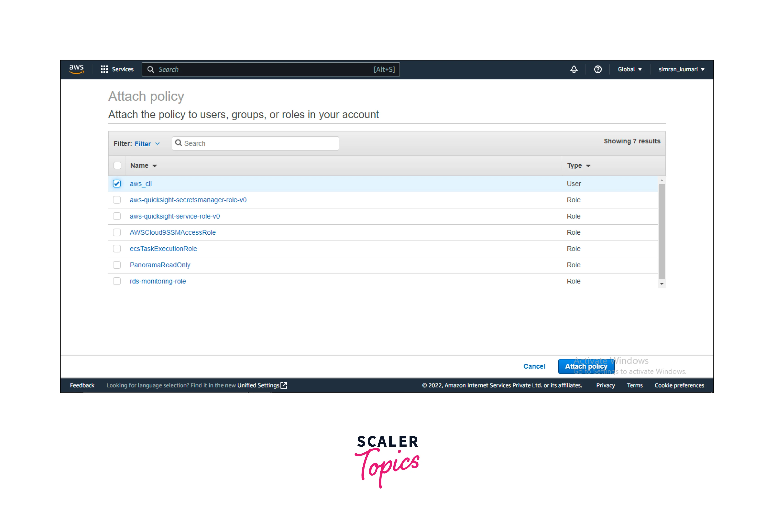
Task: Click the magnifier icon in top search bar
Action: [151, 69]
